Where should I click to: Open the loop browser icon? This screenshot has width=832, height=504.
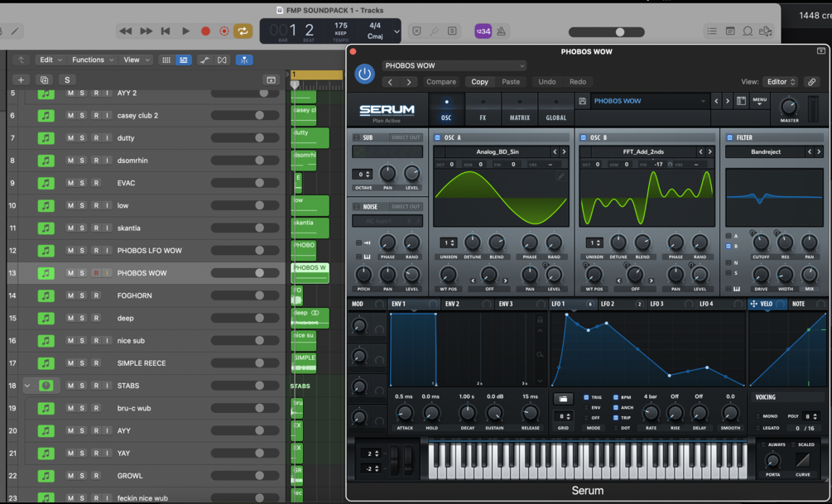[x=748, y=31]
